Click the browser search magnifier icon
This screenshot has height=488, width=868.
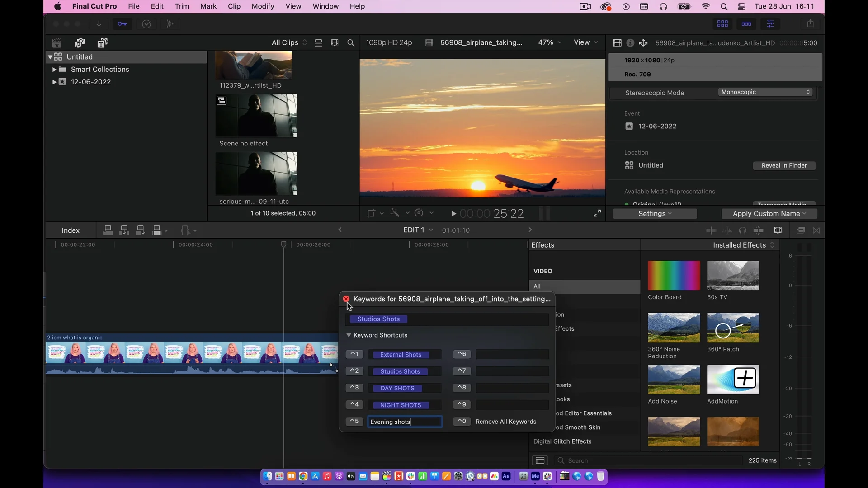(351, 43)
